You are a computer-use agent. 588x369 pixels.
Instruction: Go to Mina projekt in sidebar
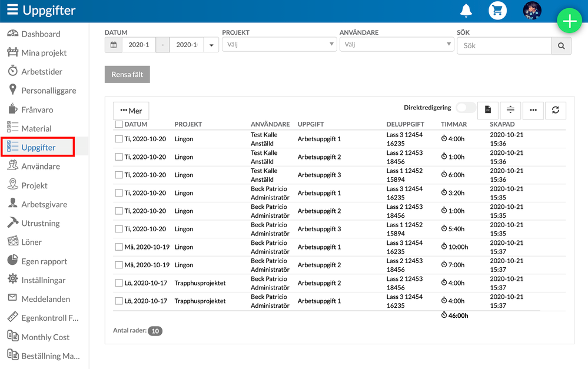click(44, 53)
